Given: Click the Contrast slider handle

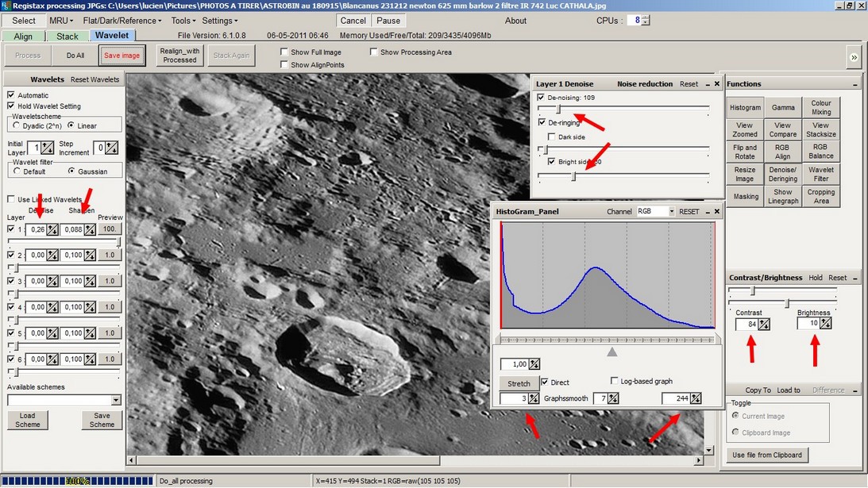Looking at the screenshot, I should pos(752,290).
